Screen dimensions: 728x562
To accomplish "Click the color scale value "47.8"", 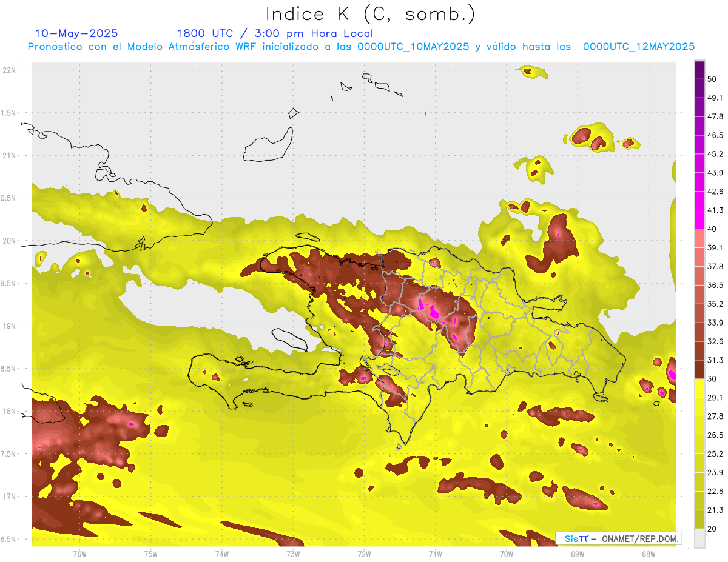I will point(715,116).
